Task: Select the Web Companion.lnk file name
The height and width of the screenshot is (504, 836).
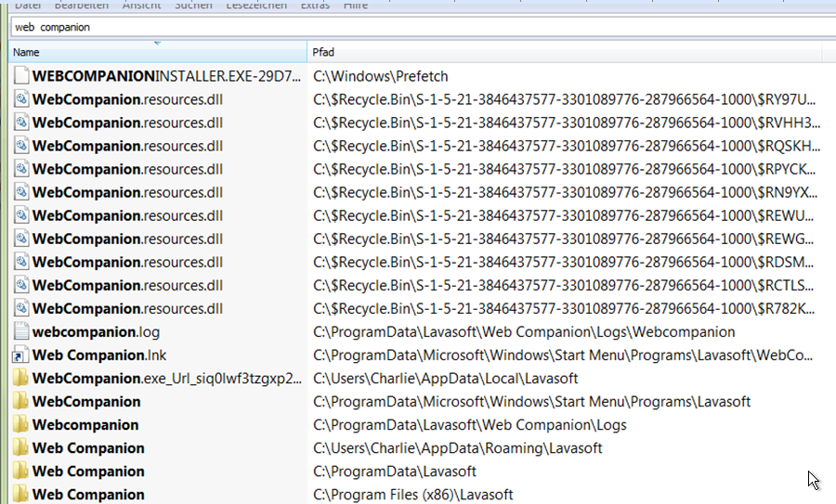Action: (99, 355)
